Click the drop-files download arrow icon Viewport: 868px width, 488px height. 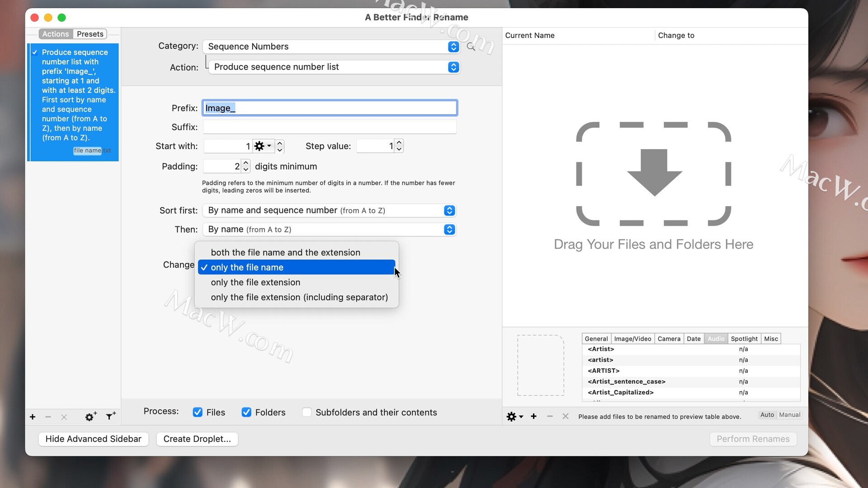click(x=654, y=173)
